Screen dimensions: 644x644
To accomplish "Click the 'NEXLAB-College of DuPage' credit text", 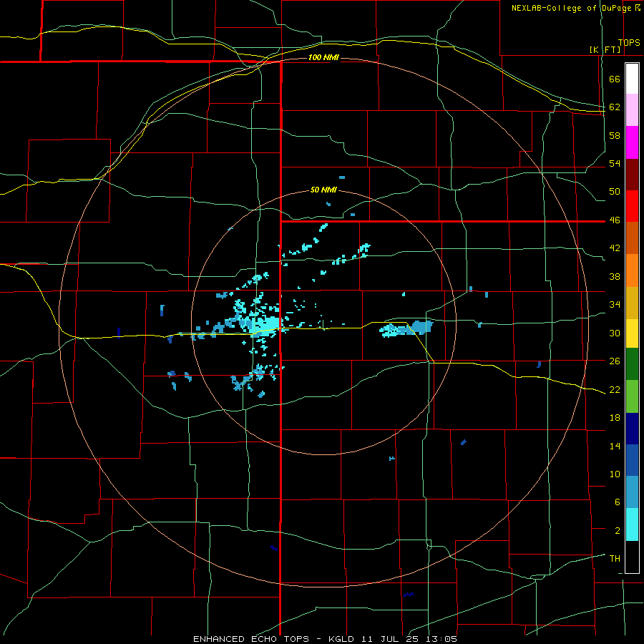I will coord(572,8).
